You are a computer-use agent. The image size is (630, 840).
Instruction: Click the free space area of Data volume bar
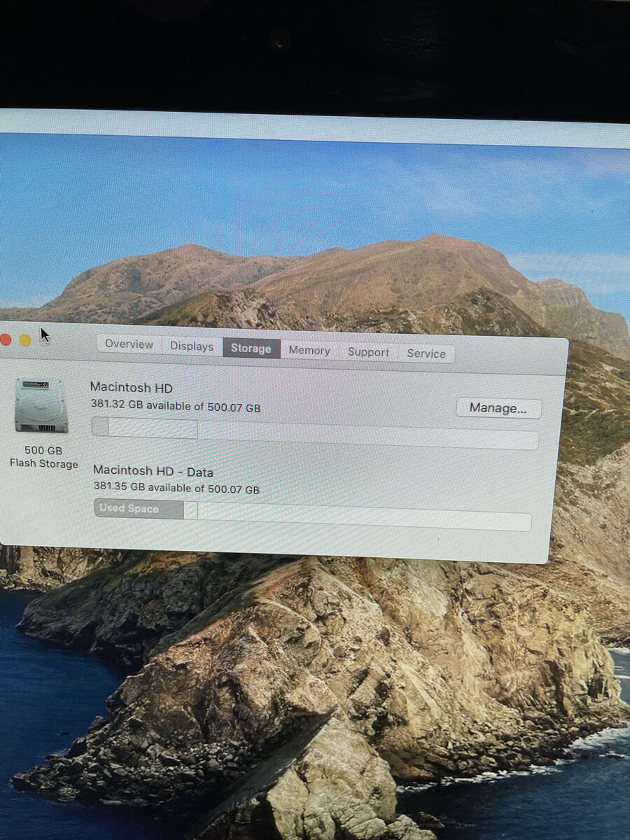(364, 517)
